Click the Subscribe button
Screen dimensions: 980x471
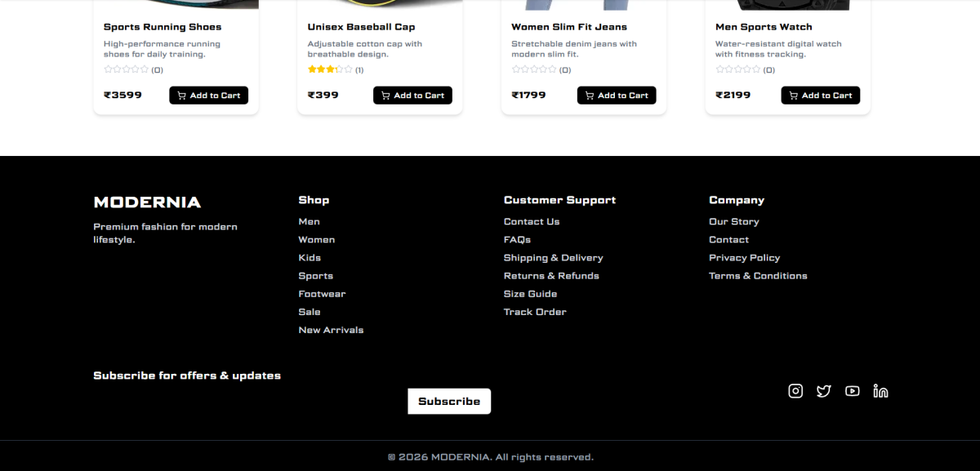[449, 401]
